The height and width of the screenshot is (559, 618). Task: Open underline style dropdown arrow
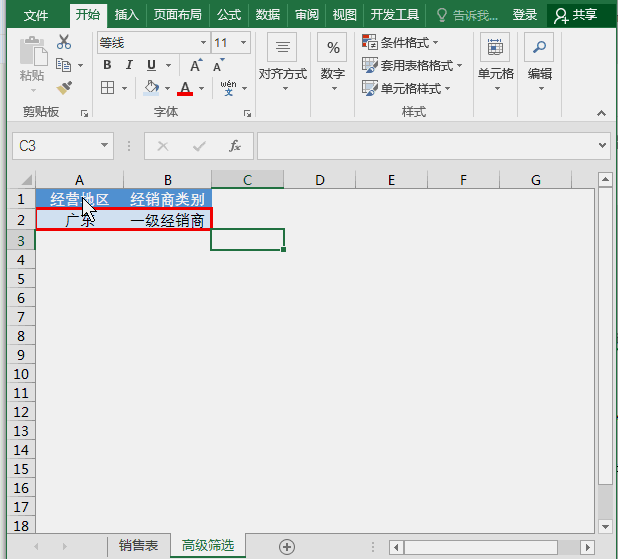coord(168,65)
